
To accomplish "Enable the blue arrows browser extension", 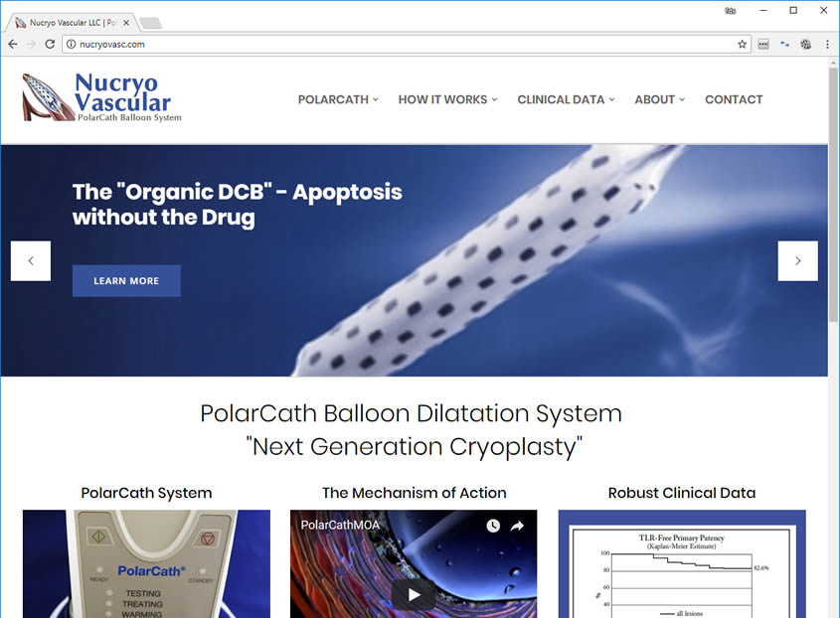I will tap(784, 44).
